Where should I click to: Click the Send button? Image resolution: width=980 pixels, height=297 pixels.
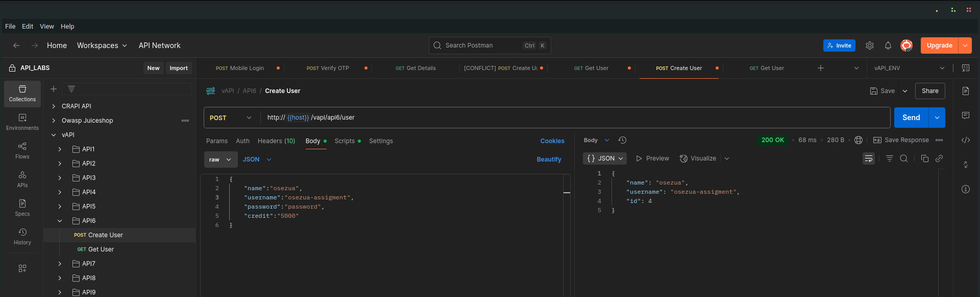pos(911,118)
